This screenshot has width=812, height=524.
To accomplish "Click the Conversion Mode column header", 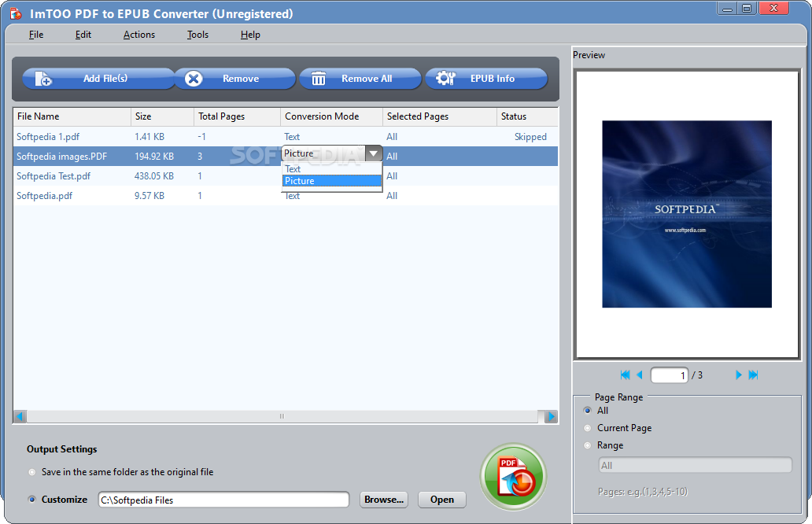I will coord(331,116).
